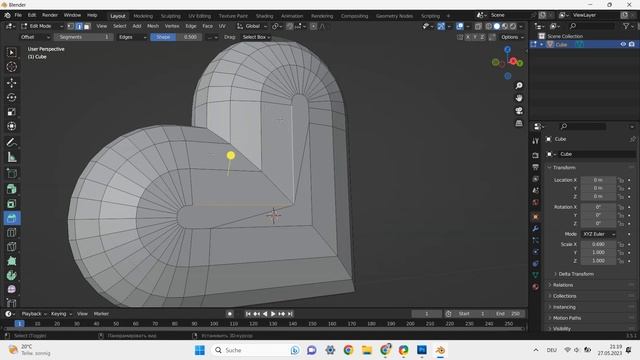640x360 pixels.
Task: Select the Transform tool
Action: (11, 126)
